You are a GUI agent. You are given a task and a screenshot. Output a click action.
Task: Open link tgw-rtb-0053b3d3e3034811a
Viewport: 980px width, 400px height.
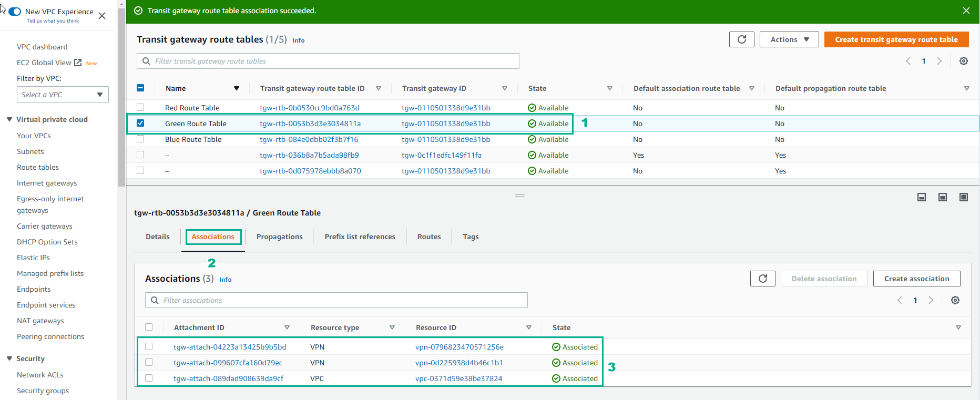click(310, 124)
